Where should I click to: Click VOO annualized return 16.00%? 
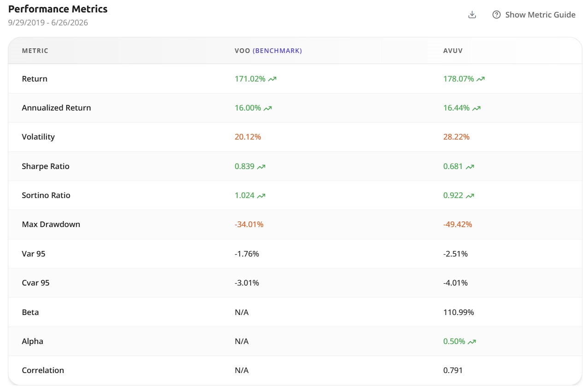coord(248,108)
